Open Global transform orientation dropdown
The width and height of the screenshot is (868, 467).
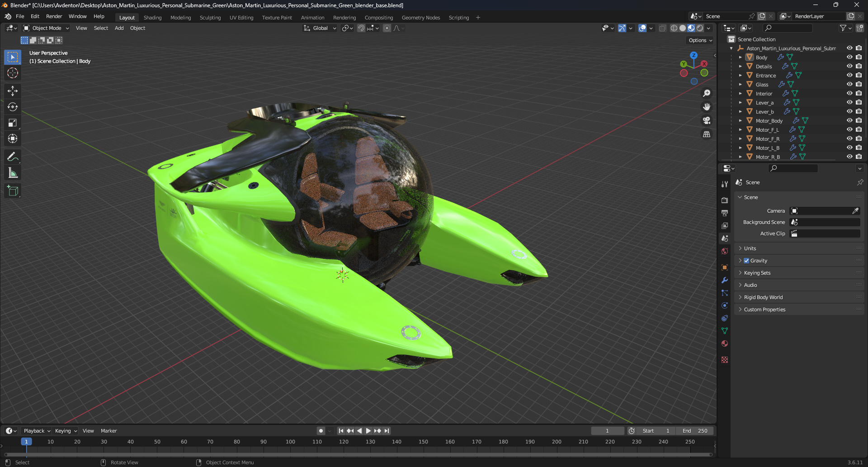pyautogui.click(x=320, y=28)
